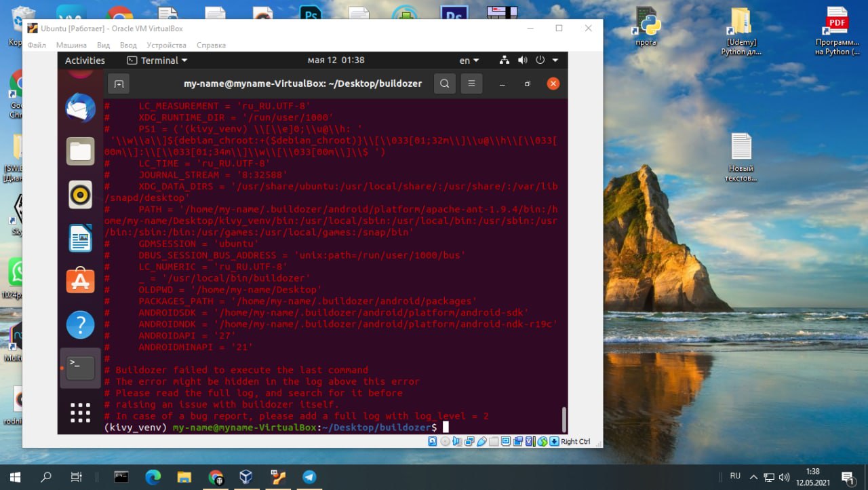Search in the terminal window
The height and width of the screenshot is (490, 868).
point(444,84)
